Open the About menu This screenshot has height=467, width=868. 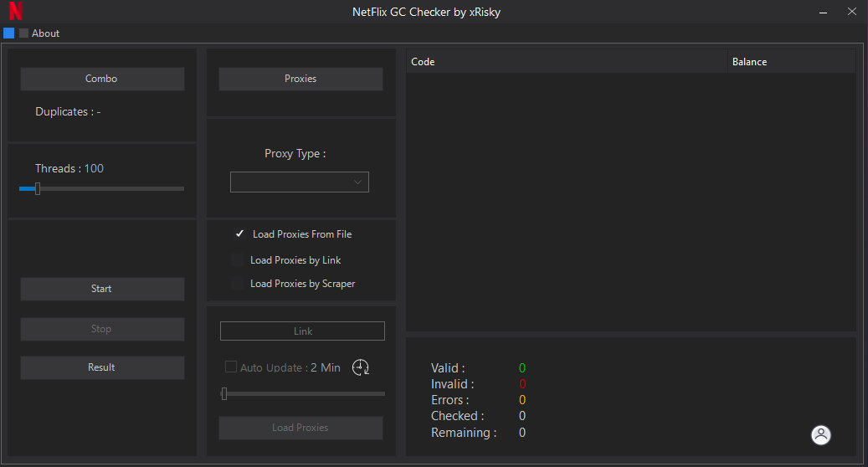(45, 33)
